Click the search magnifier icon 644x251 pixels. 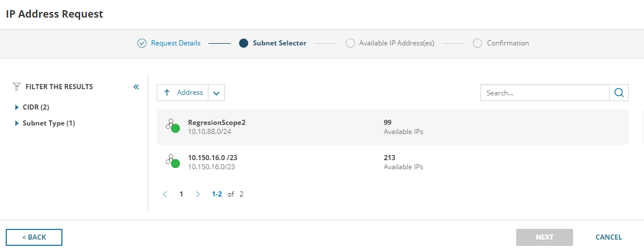[x=619, y=93]
